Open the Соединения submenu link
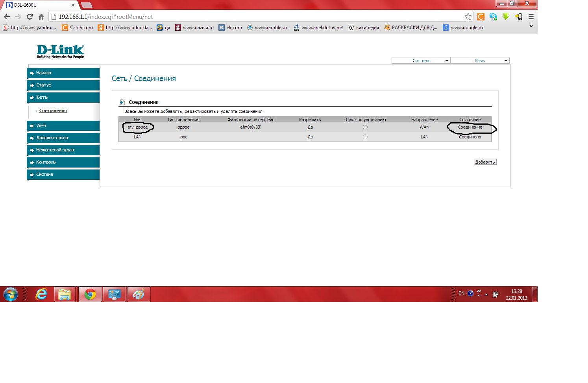 tap(53, 111)
